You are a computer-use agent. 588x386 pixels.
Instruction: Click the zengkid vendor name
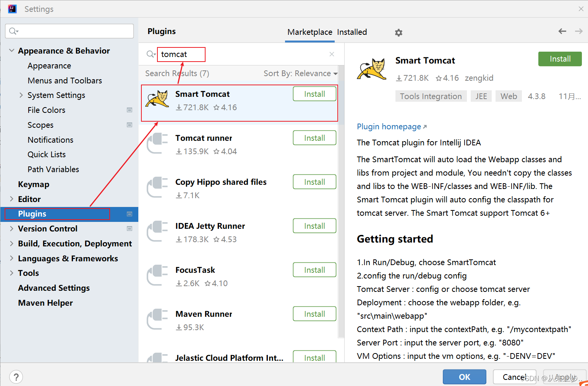(x=479, y=78)
